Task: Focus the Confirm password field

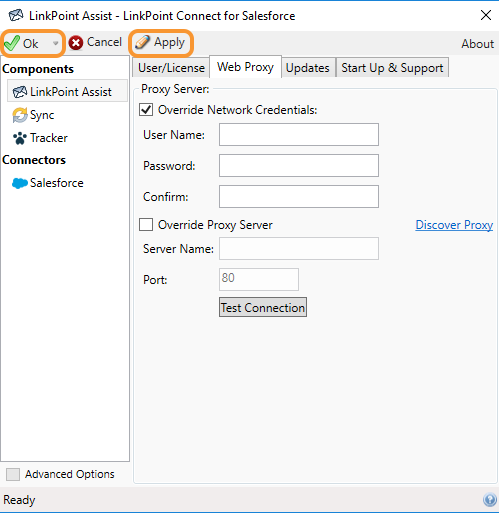Action: click(x=299, y=197)
